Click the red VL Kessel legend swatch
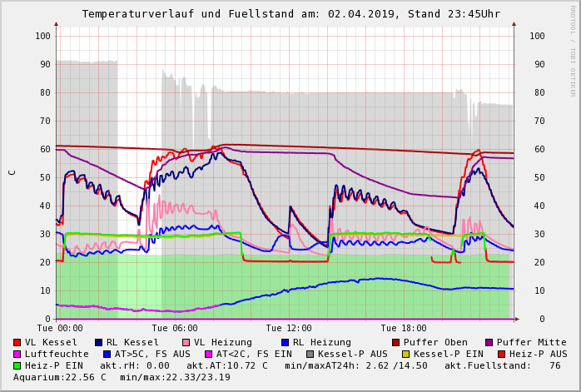The image size is (581, 392). (17, 342)
